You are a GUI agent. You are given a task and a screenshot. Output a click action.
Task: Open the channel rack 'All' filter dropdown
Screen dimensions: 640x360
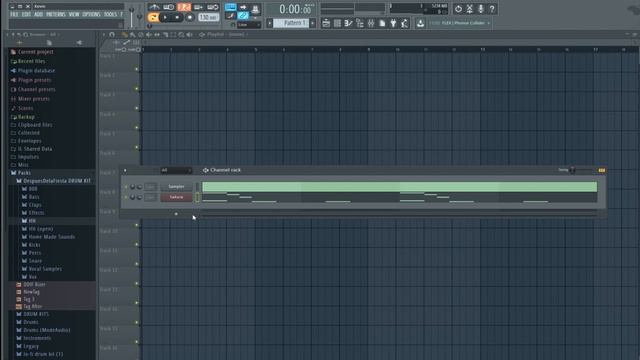(x=176, y=170)
